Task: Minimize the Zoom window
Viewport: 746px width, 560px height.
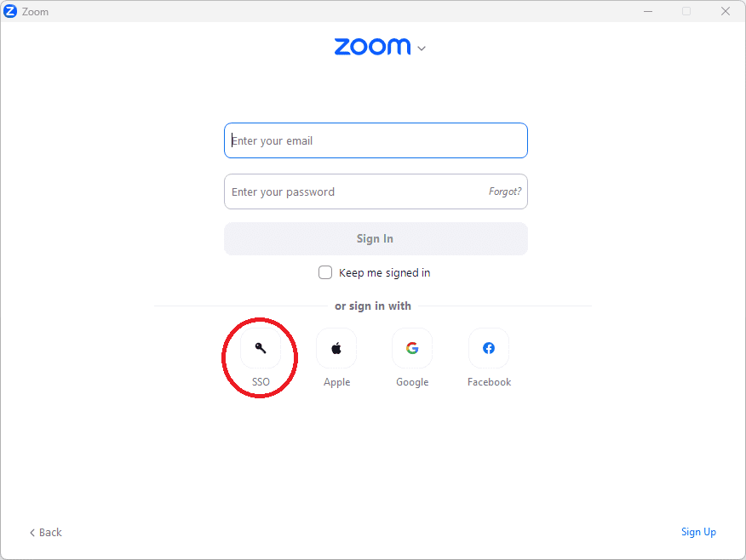Action: [648, 11]
